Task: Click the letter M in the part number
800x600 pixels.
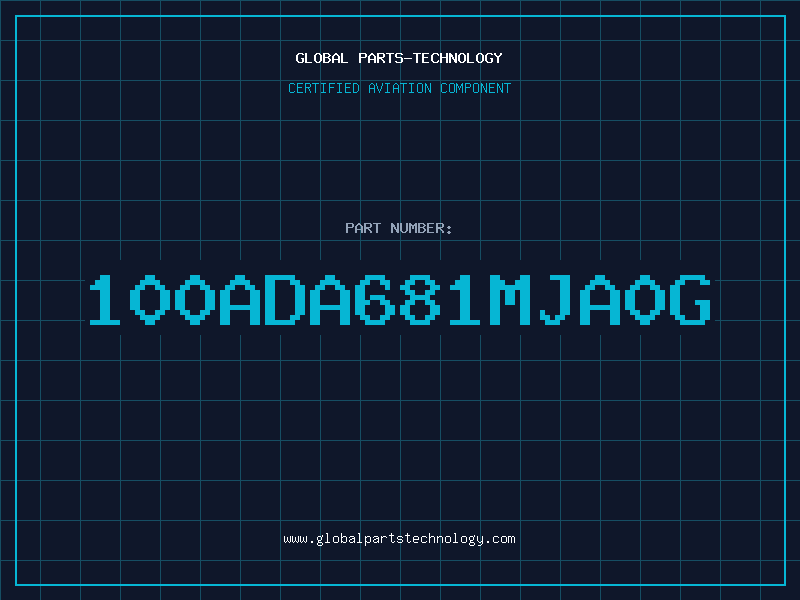Action: (x=511, y=299)
